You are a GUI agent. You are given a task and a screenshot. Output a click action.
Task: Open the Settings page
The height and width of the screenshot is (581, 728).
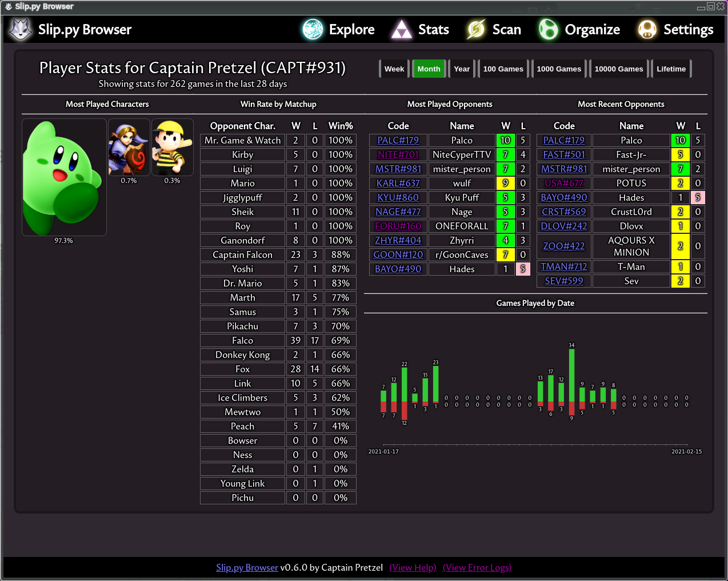pyautogui.click(x=675, y=29)
